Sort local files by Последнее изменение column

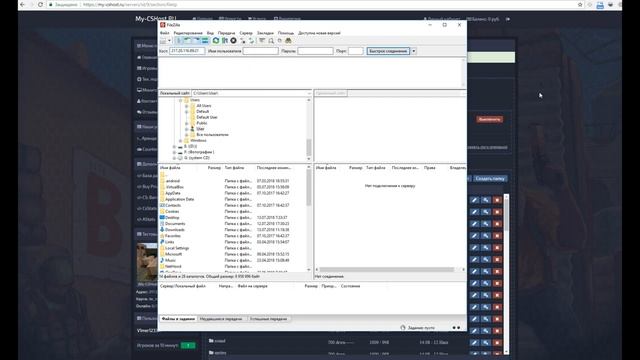(273, 168)
